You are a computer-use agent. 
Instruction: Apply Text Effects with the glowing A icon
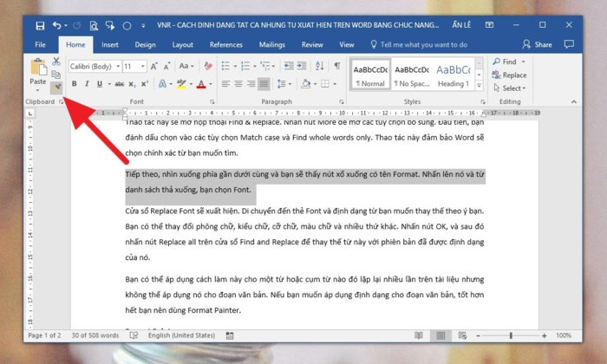tap(162, 84)
